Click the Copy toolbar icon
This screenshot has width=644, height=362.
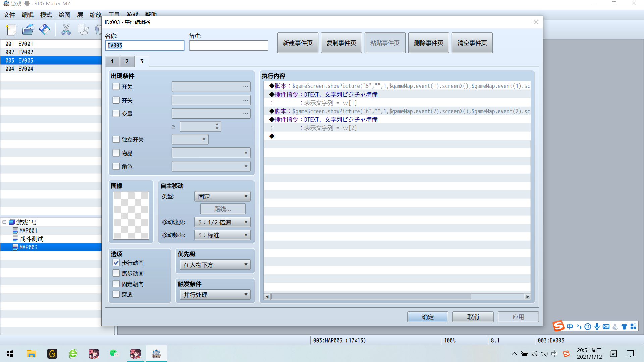[x=83, y=30]
